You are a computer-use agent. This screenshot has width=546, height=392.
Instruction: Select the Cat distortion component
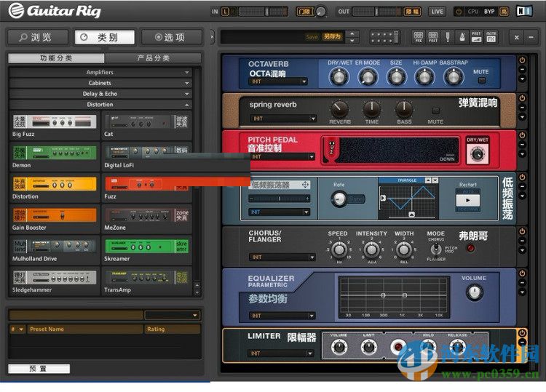click(x=147, y=125)
